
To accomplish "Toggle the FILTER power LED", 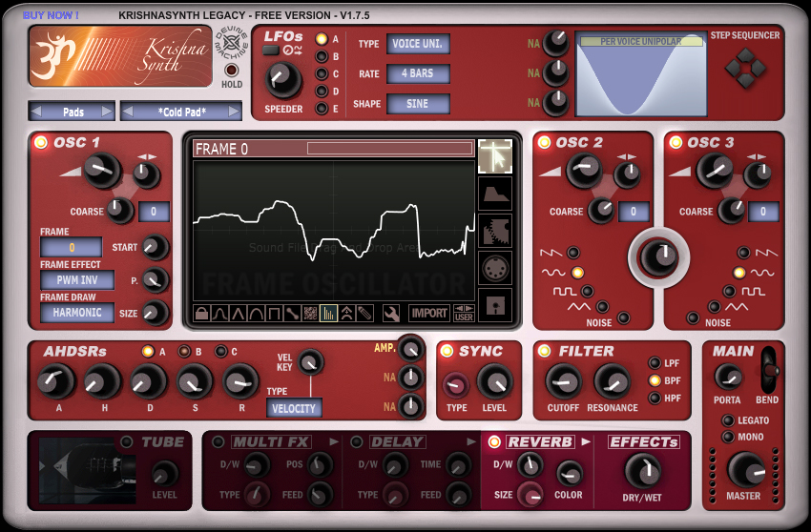I will (544, 351).
